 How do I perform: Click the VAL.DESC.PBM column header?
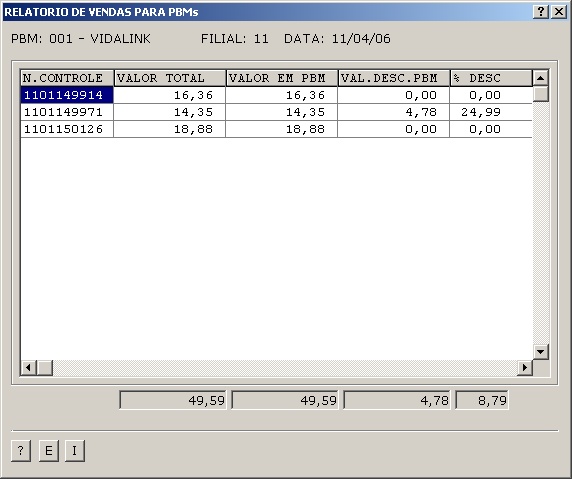click(x=394, y=78)
